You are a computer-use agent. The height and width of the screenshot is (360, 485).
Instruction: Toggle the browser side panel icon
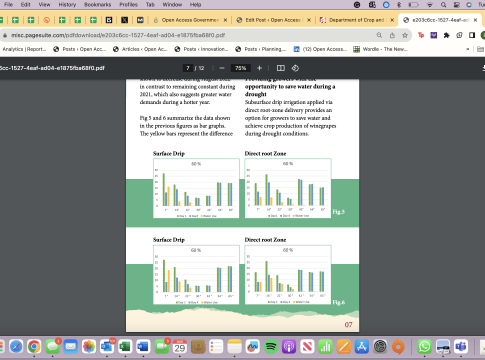(472, 35)
